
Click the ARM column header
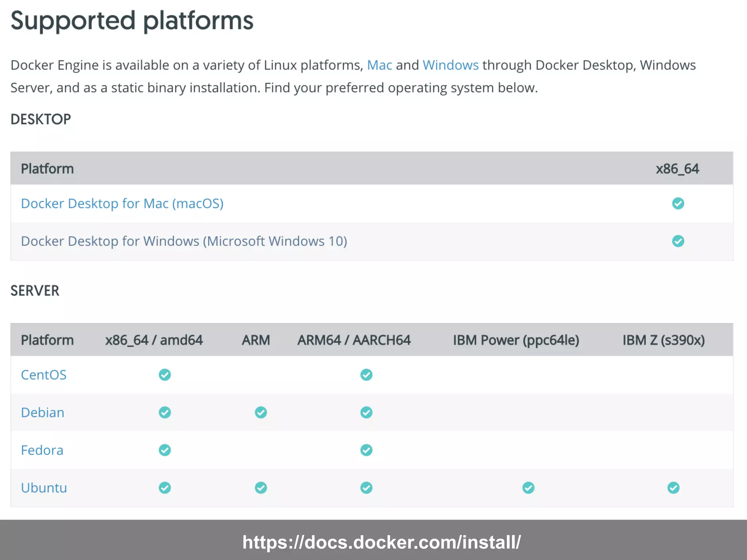tap(256, 340)
